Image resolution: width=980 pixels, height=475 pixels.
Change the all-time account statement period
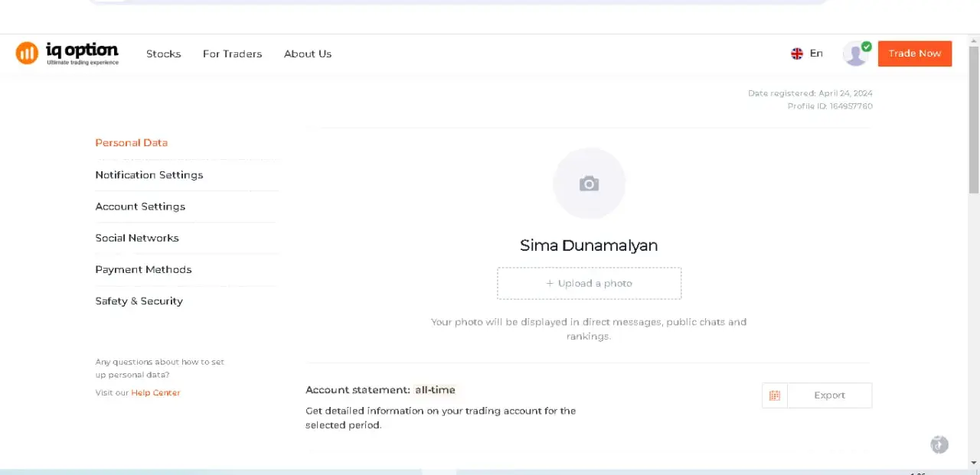point(435,390)
